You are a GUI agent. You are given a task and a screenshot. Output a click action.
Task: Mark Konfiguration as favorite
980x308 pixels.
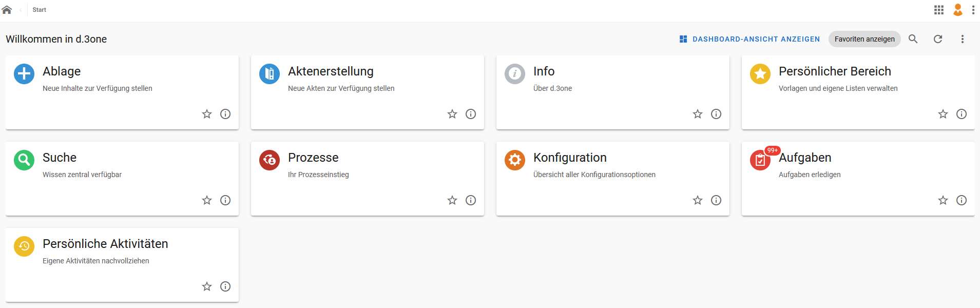coord(698,200)
